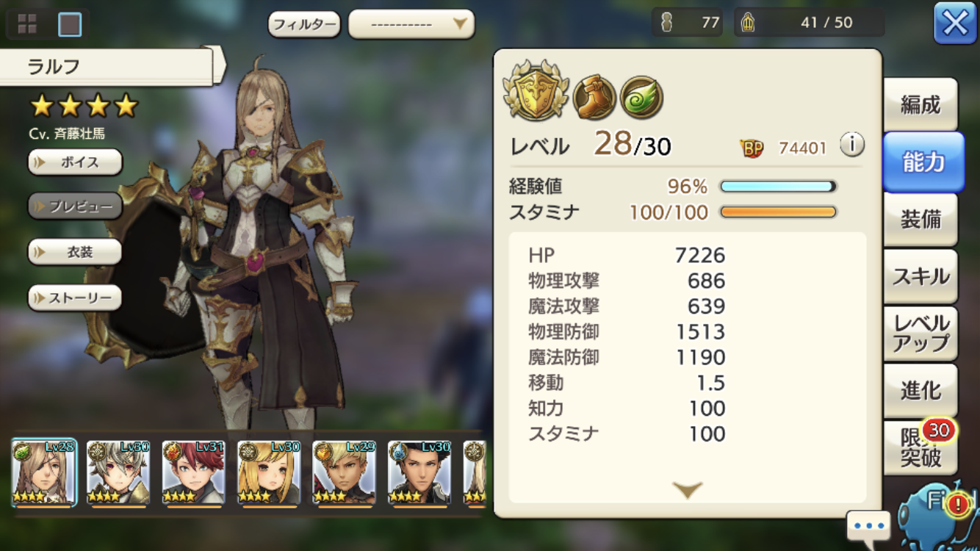Switch to grid view icon

(27, 24)
